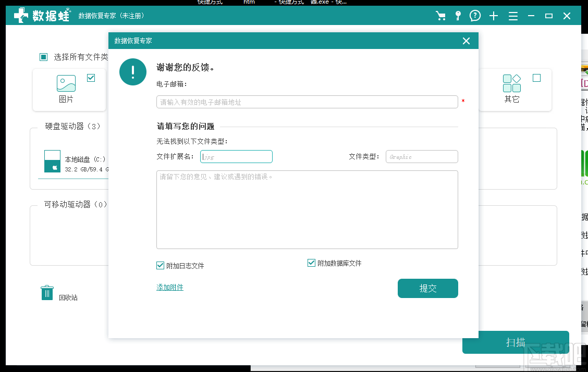
Task: Uncheck the Pictures file type checkbox
Action: click(x=91, y=78)
